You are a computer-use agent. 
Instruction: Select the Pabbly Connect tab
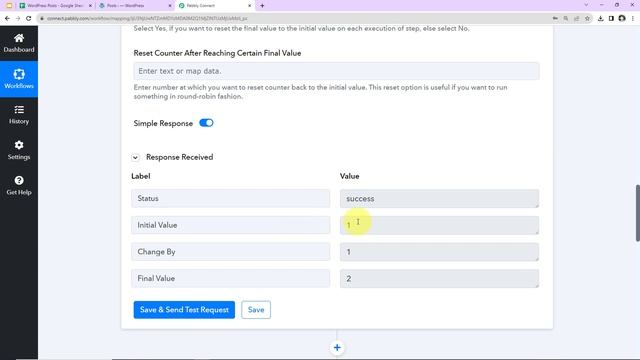coord(214,6)
